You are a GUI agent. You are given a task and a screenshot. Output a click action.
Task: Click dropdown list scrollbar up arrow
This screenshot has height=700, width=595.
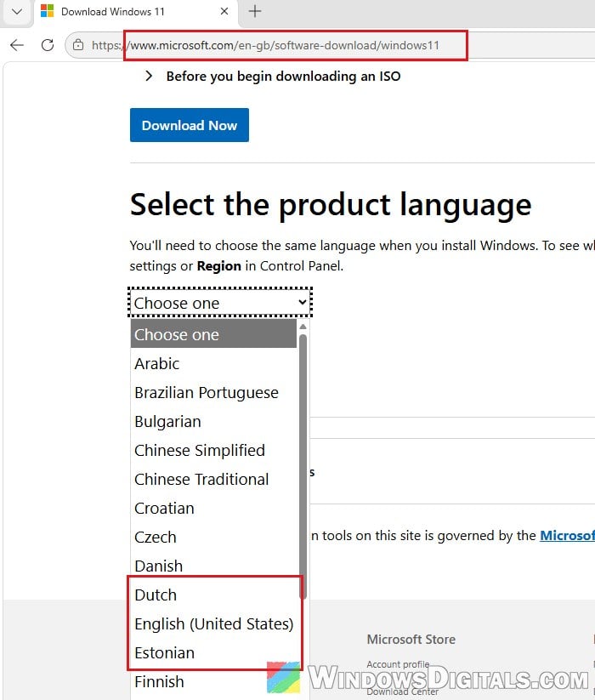[x=303, y=327]
